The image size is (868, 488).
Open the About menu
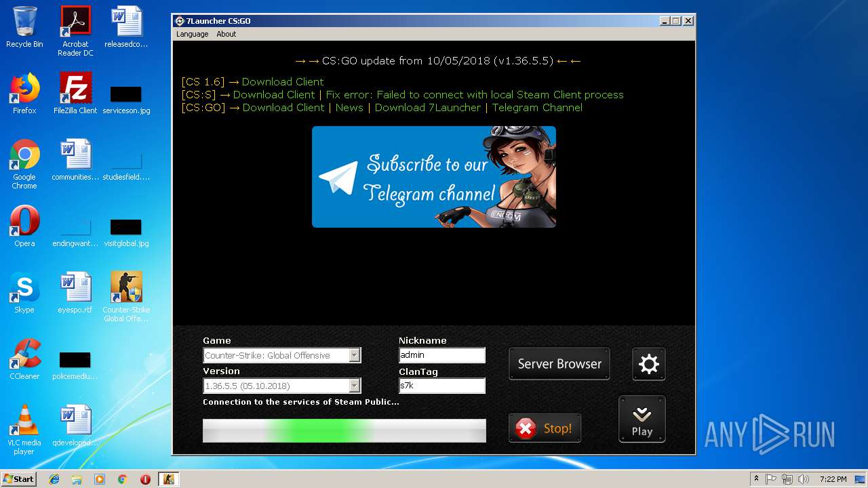(226, 34)
